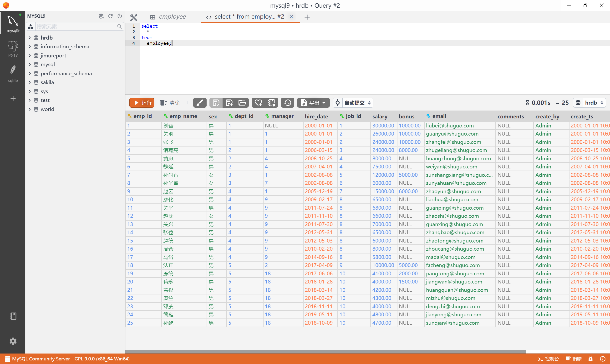Open connection settings with the wrench icon

[134, 17]
